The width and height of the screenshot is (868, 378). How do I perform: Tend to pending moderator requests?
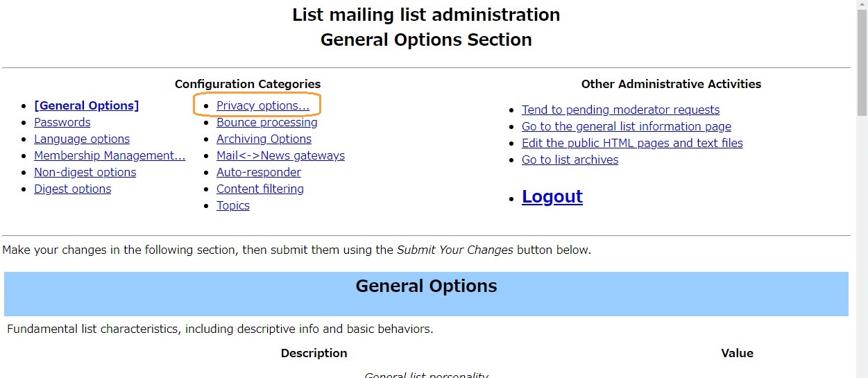pos(620,110)
